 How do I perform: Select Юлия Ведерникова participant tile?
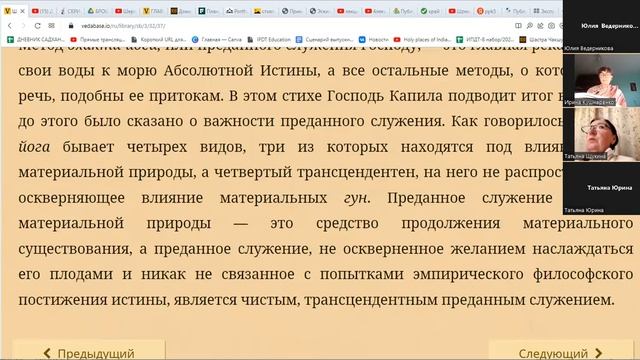[x=601, y=26]
